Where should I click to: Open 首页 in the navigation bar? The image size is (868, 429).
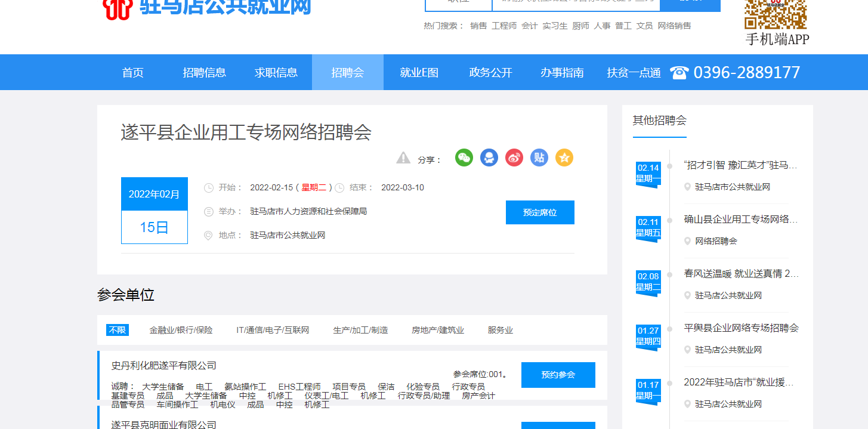[133, 72]
